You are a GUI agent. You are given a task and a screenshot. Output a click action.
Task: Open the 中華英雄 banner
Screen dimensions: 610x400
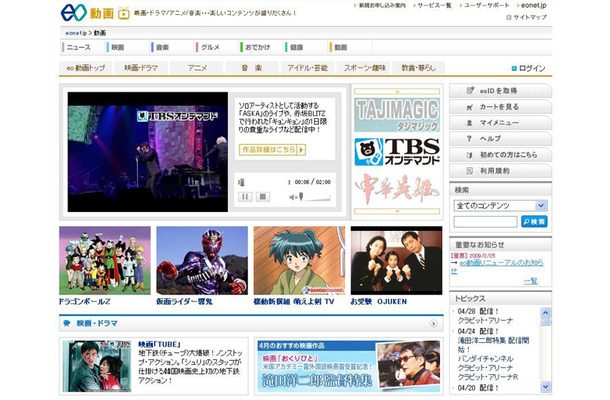(x=397, y=189)
